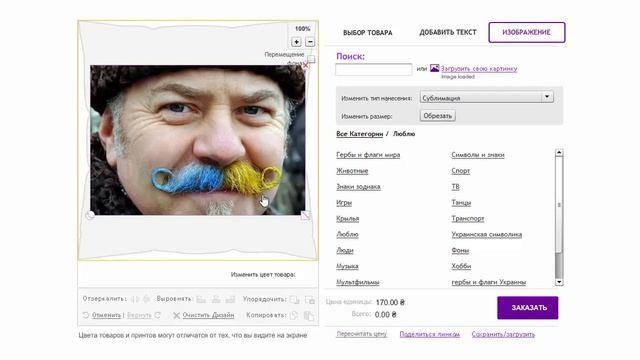Zoom out with the minus button
Viewport: 640px width, 360px height.
pos(310,42)
